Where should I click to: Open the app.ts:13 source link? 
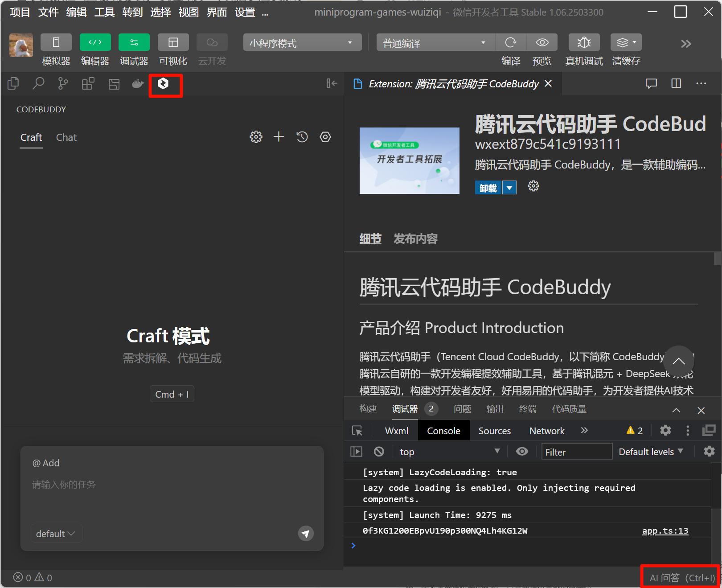(x=665, y=530)
